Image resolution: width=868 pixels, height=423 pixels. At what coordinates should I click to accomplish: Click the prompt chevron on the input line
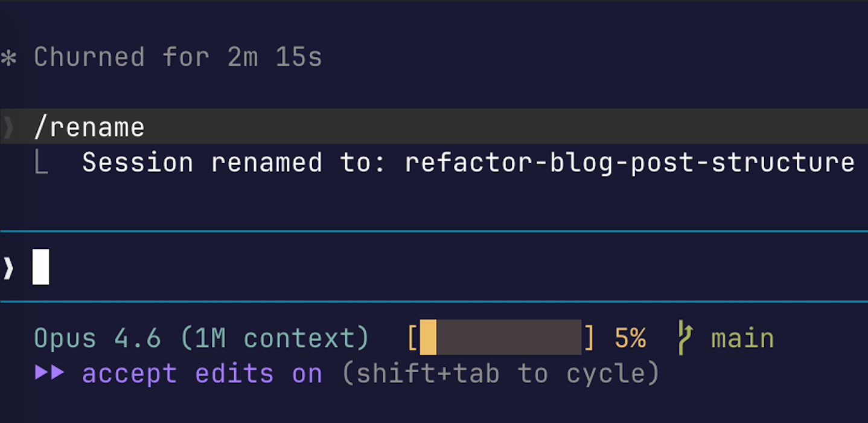click(8, 268)
